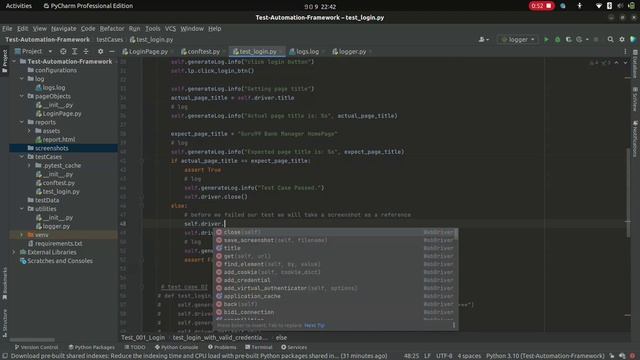Open the profiler run icon
Screen dimensions: 640x360
[x=580, y=40]
